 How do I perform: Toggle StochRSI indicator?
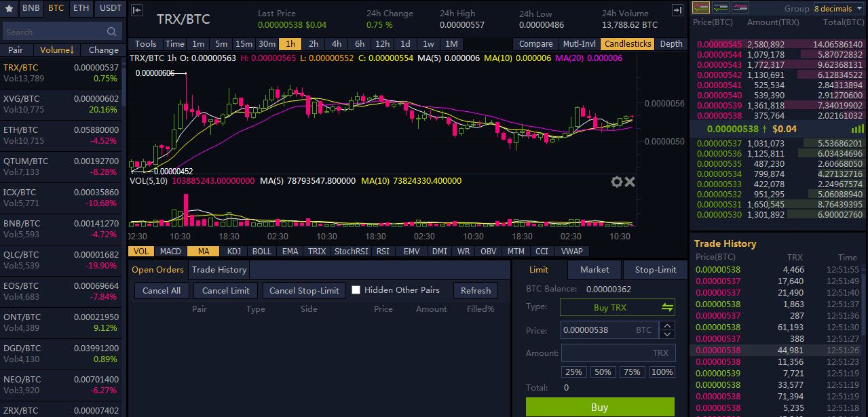pos(351,251)
